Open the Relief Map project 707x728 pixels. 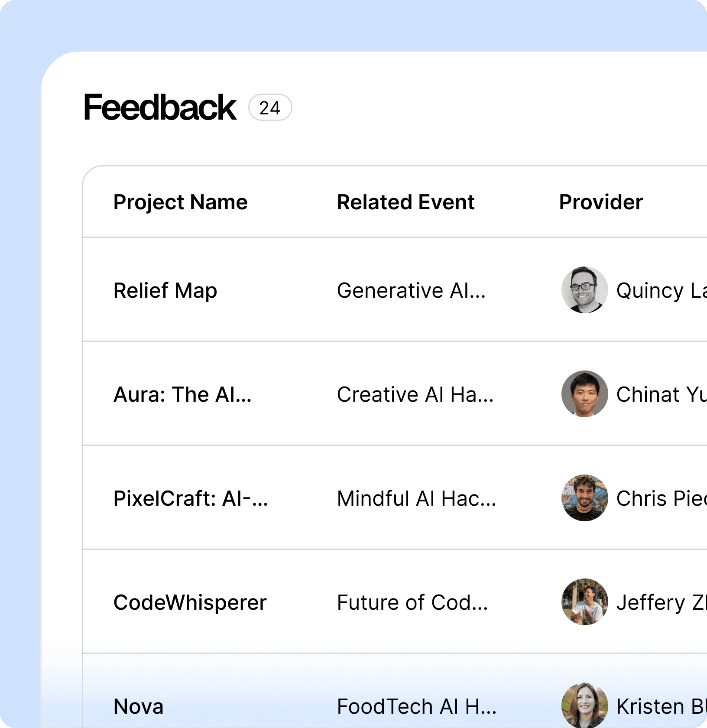165,290
